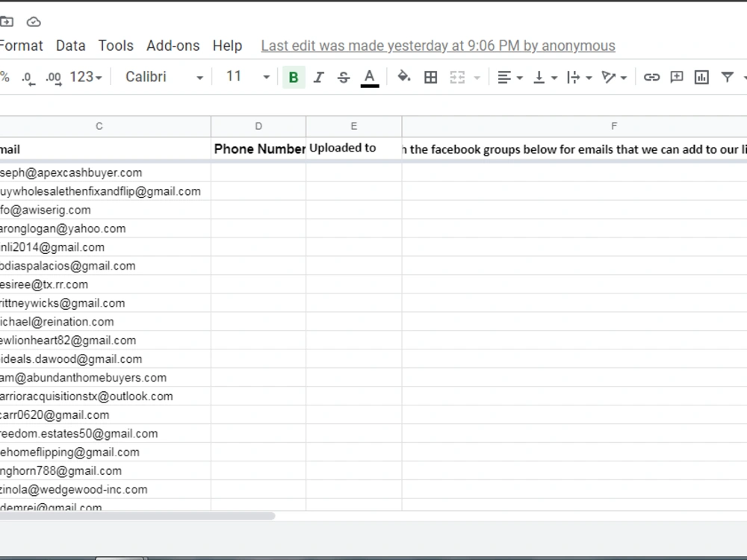Toggle strikethrough formatting

click(x=344, y=77)
